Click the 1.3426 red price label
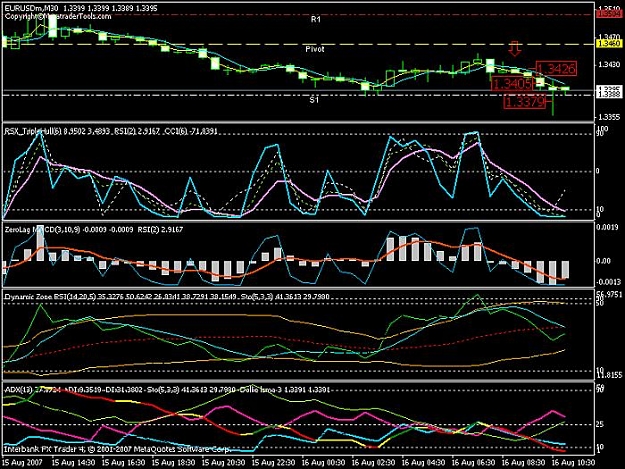The image size is (625, 469). 556,69
